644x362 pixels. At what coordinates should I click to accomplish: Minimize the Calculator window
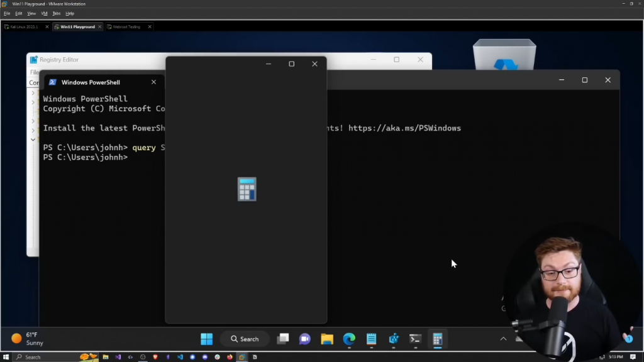268,64
